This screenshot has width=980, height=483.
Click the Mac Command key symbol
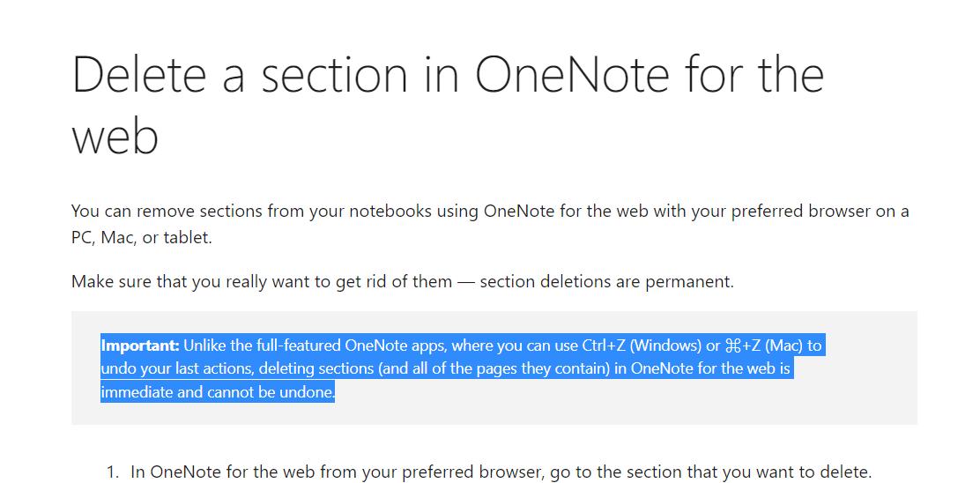click(732, 346)
